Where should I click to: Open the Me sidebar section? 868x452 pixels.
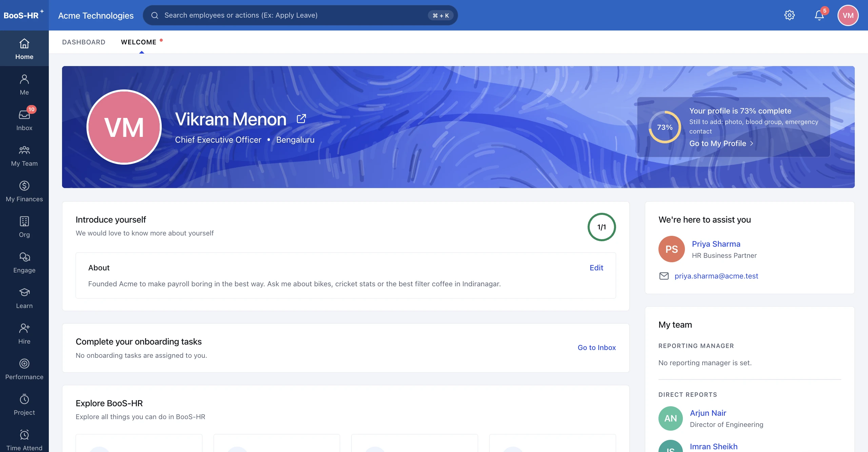click(24, 84)
